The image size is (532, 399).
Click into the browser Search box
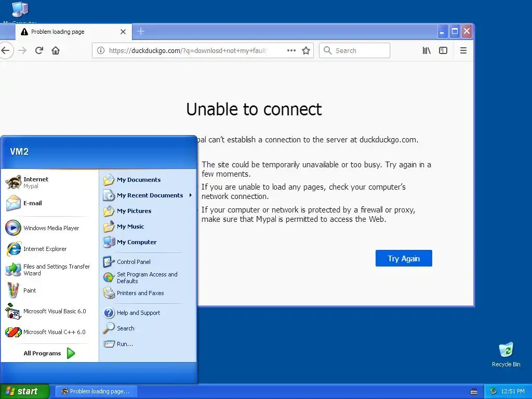354,50
